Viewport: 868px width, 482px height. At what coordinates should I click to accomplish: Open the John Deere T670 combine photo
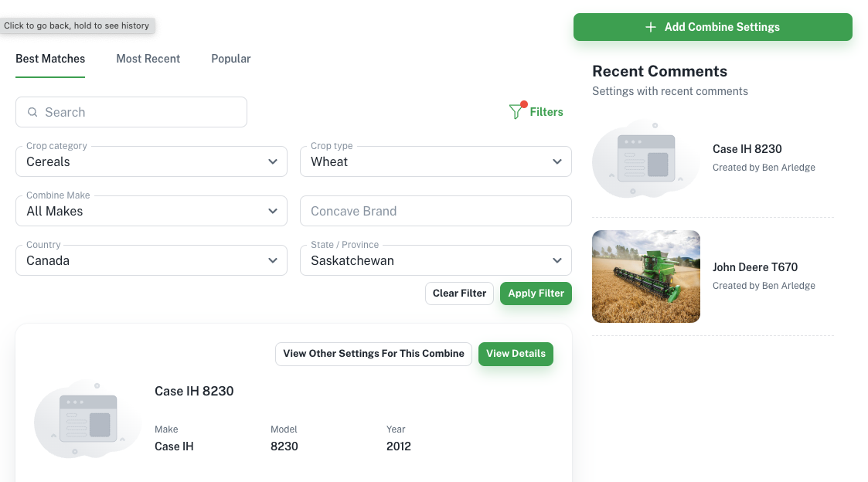(646, 277)
